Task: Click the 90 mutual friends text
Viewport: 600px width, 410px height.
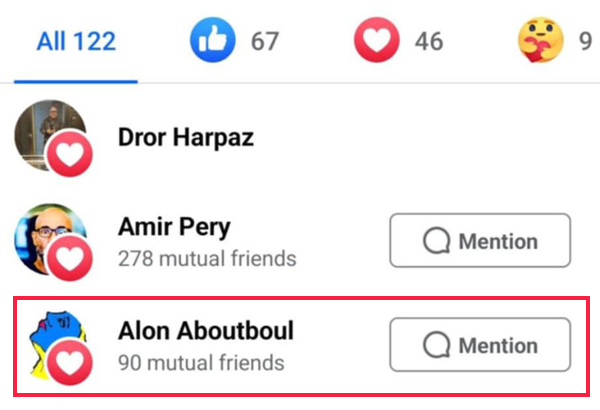Action: [x=201, y=363]
